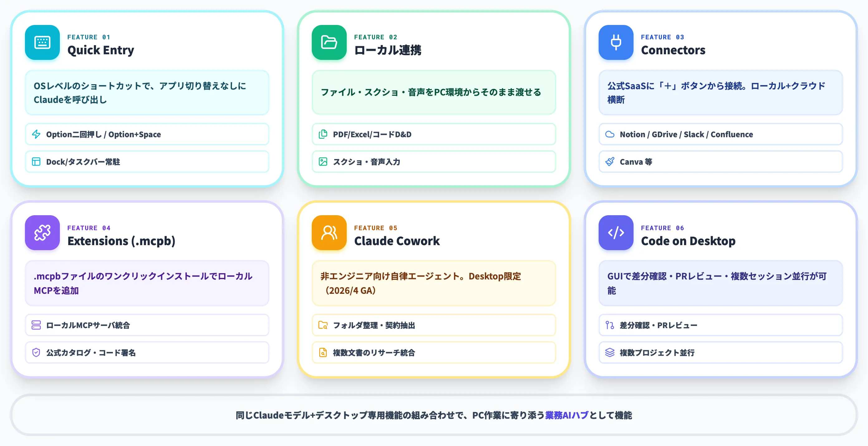Screen dimensions: 868x446
Task: Select the Canva 等 item
Action: point(721,162)
